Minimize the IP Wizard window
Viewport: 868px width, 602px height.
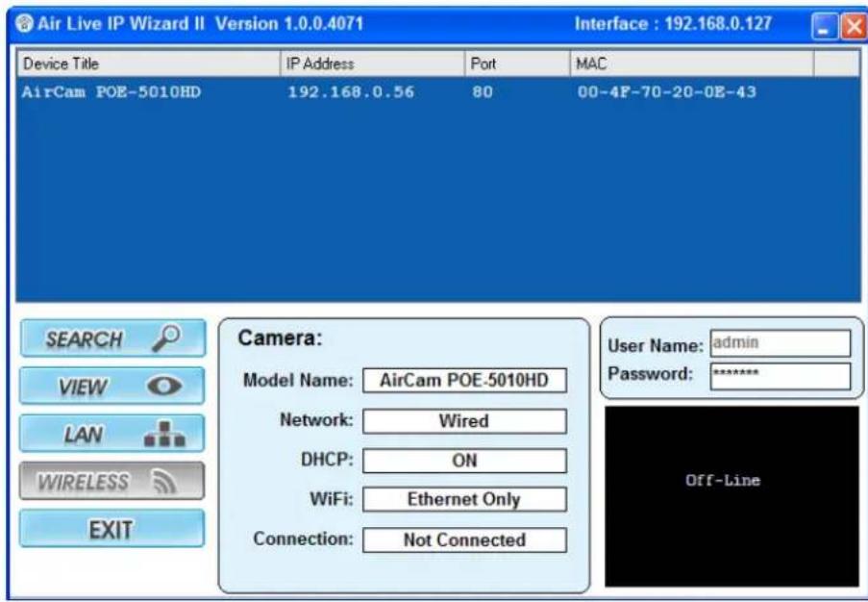pyautogui.click(x=825, y=26)
